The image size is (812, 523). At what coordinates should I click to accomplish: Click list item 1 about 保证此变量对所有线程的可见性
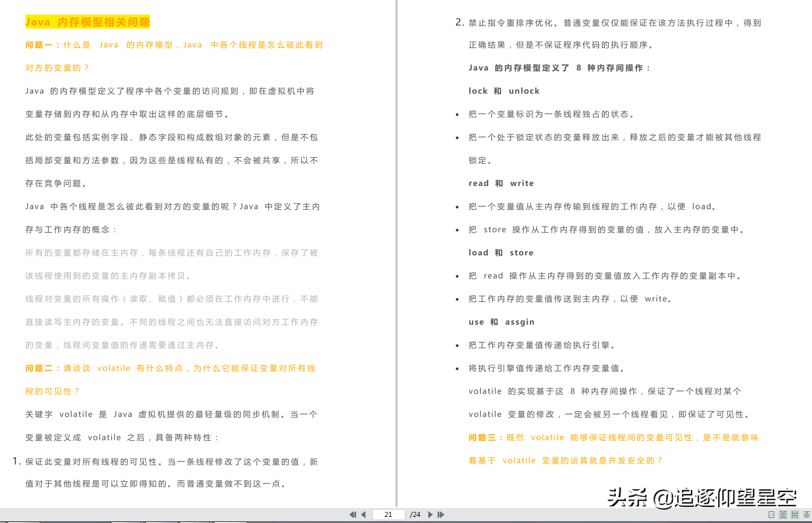(166, 472)
